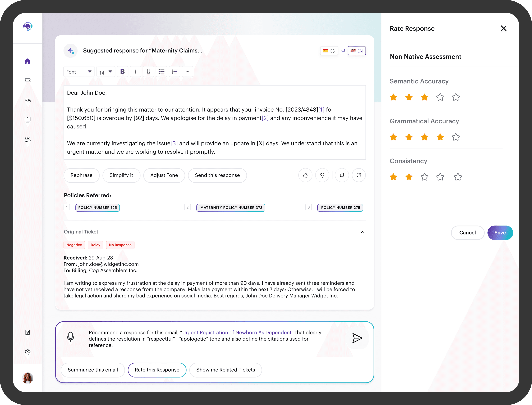The height and width of the screenshot is (405, 532).
Task: Set Consistency rating to five stars
Action: 458,177
